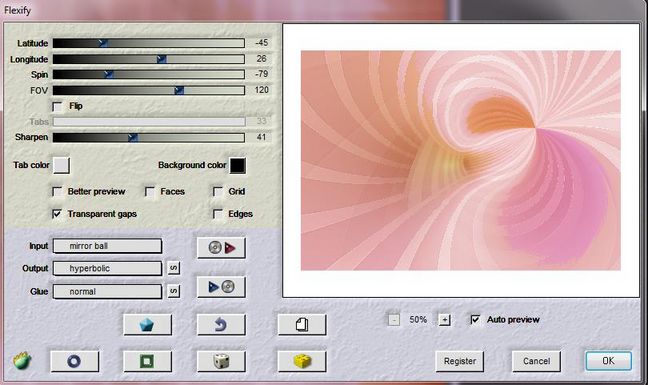The height and width of the screenshot is (385, 648).
Task: Click the blue ring button
Action: point(74,361)
